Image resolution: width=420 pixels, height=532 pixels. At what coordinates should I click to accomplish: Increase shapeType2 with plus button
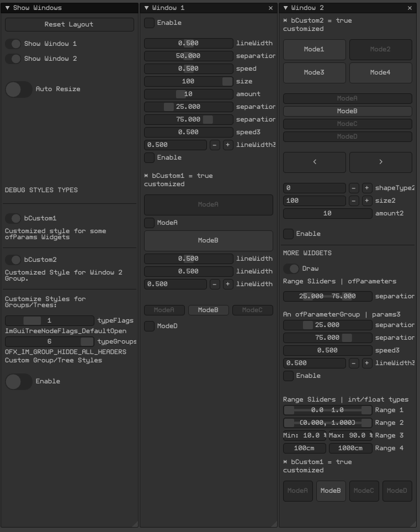click(367, 188)
